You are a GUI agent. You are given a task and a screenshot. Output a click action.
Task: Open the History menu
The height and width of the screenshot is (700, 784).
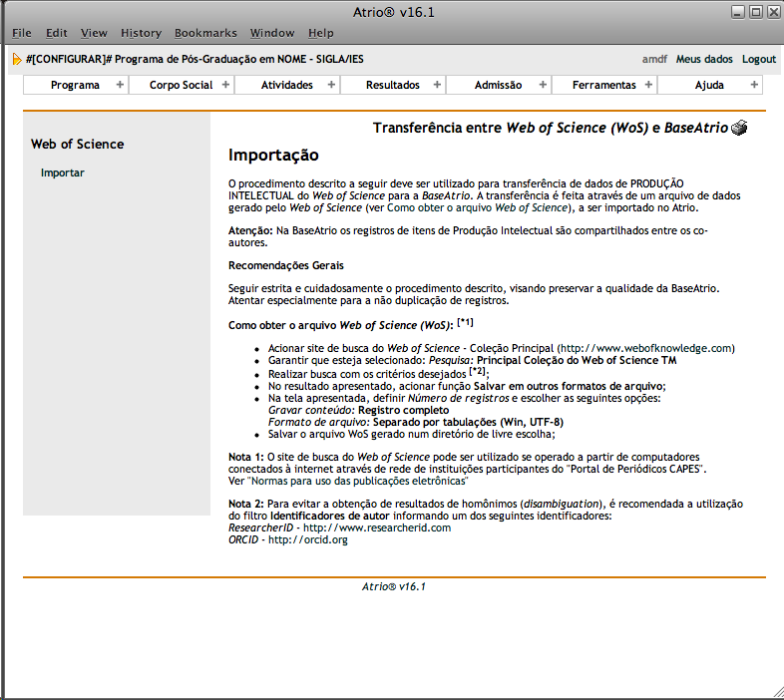pos(141,33)
